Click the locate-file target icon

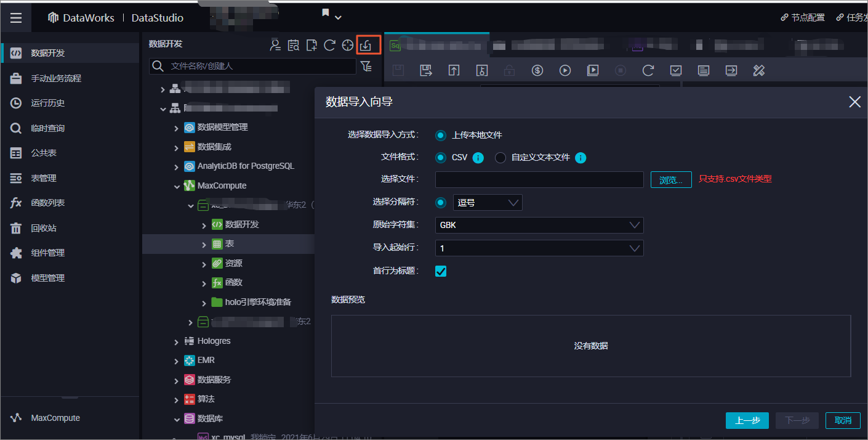pyautogui.click(x=348, y=45)
